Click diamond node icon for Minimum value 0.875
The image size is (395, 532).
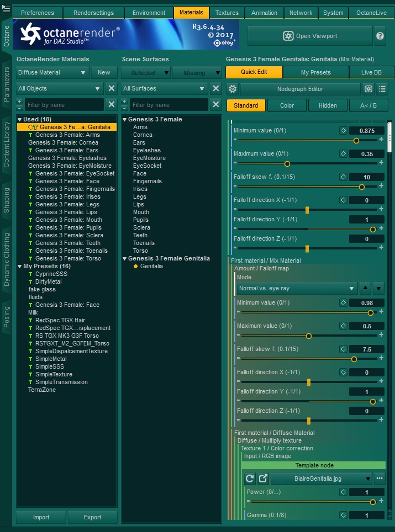[x=343, y=131]
